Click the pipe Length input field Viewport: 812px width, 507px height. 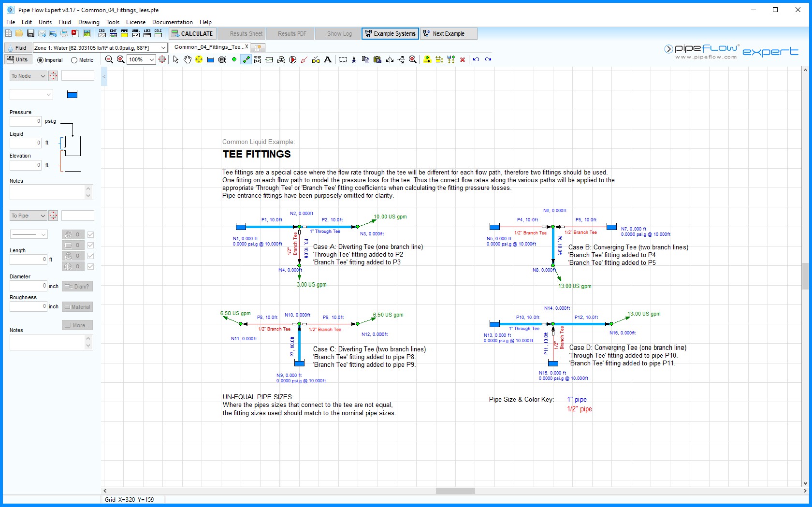[29, 260]
